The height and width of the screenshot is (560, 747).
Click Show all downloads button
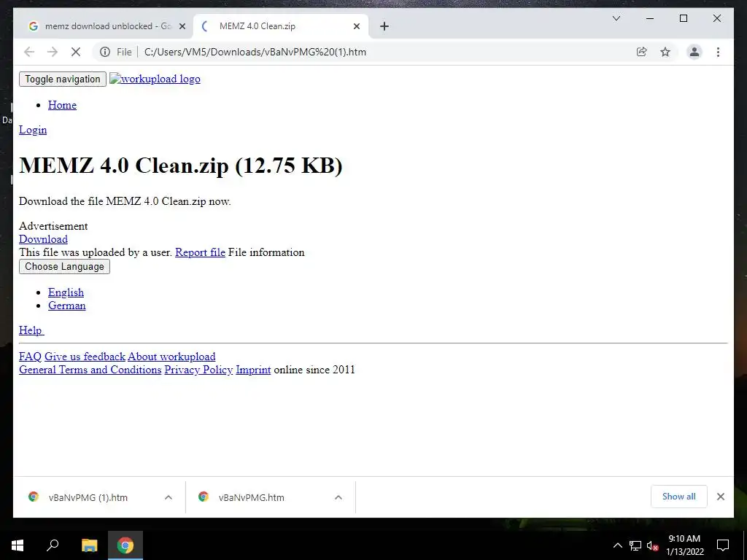679,497
